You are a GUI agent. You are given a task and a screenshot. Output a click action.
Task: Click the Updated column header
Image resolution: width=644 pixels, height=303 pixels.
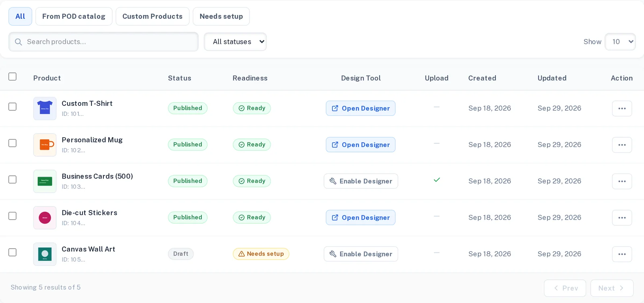(552, 78)
